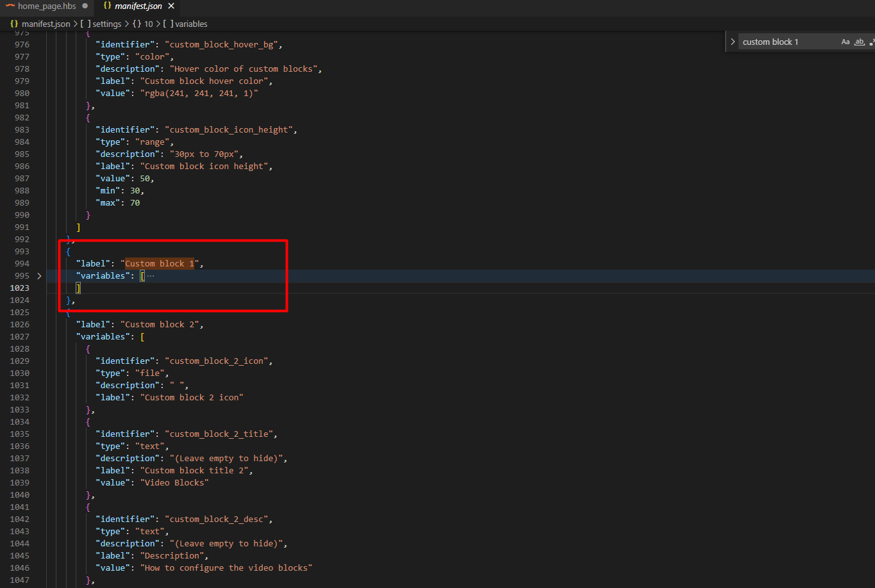Image resolution: width=875 pixels, height=588 pixels.
Task: Toggle Use Regular Expression in find widget
Action: 872,42
